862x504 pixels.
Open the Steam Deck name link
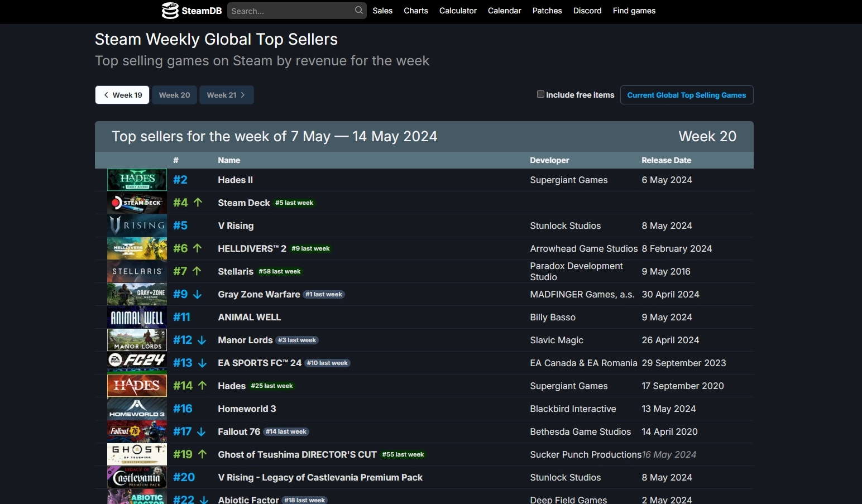pos(244,203)
